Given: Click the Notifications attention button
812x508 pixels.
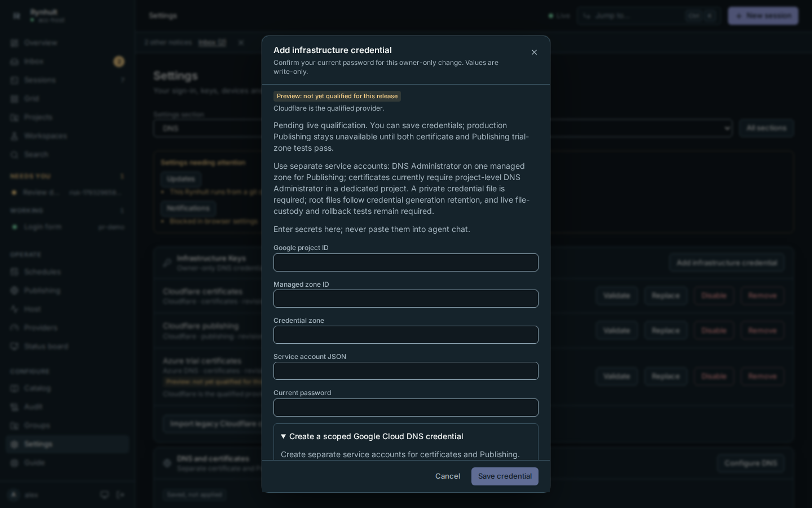Looking at the screenshot, I should [188, 208].
